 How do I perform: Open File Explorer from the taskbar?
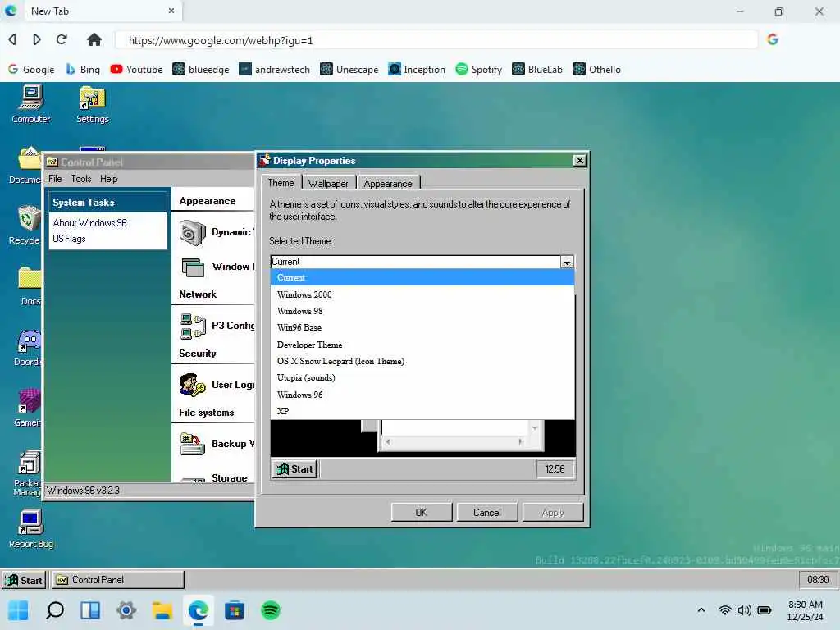click(x=162, y=610)
